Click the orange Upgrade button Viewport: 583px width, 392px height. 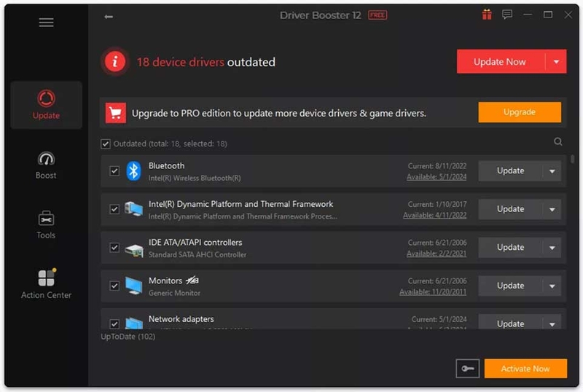[520, 112]
